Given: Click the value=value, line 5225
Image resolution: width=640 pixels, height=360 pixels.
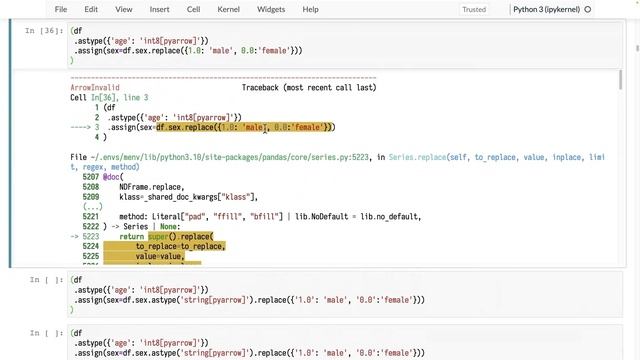Looking at the screenshot, I should click(160, 256).
